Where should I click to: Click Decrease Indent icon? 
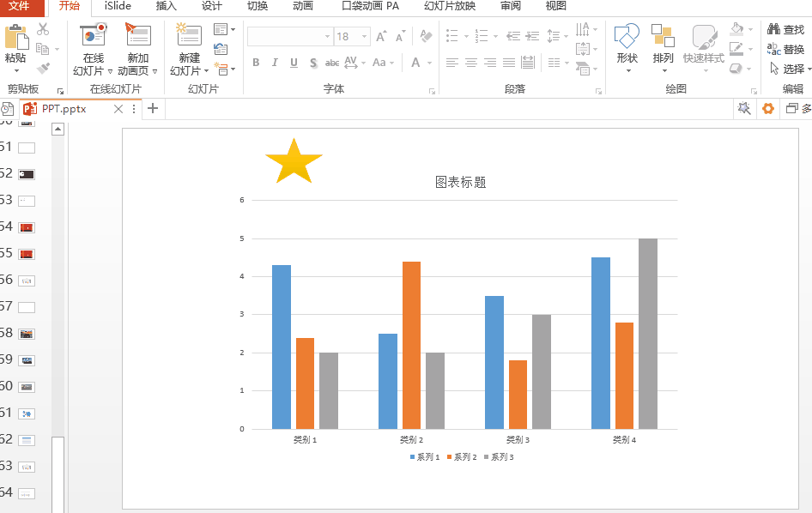[x=512, y=36]
